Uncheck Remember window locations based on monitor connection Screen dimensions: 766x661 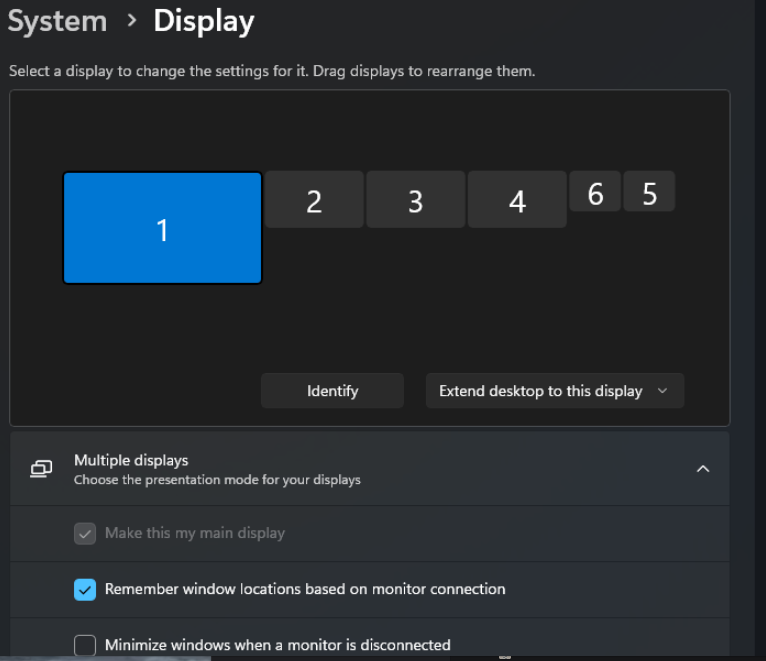pos(85,590)
